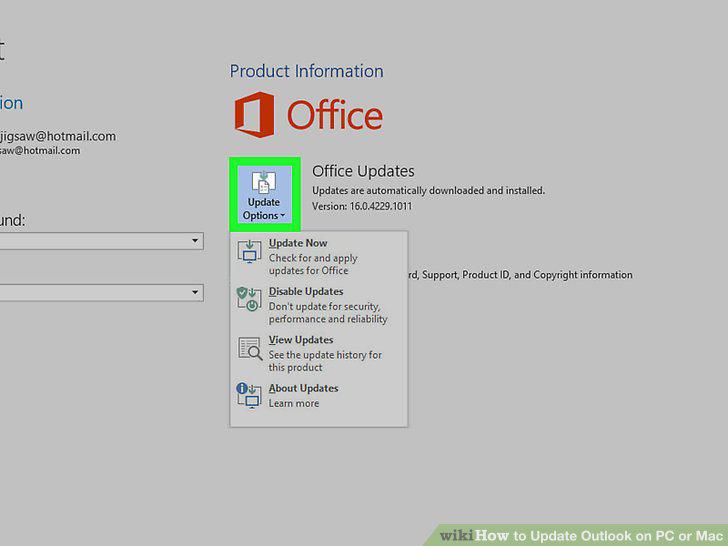Image resolution: width=728 pixels, height=546 pixels.
Task: Click 'Updates are automatically downloaded and installed.' text
Action: tap(429, 190)
